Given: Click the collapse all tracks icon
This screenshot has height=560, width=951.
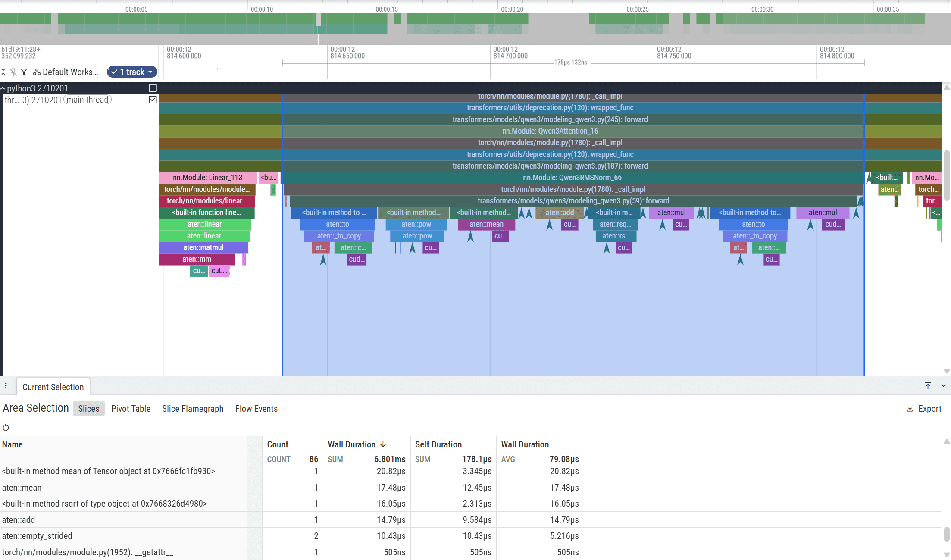Looking at the screenshot, I should click(x=3, y=72).
